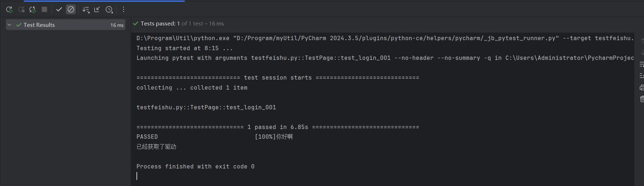The width and height of the screenshot is (644, 186).
Task: Click the test progress bar
Action: coord(104,1)
